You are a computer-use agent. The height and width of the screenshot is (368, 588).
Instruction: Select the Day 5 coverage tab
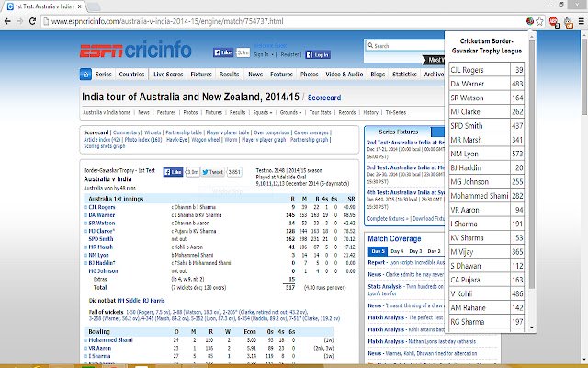(378, 251)
